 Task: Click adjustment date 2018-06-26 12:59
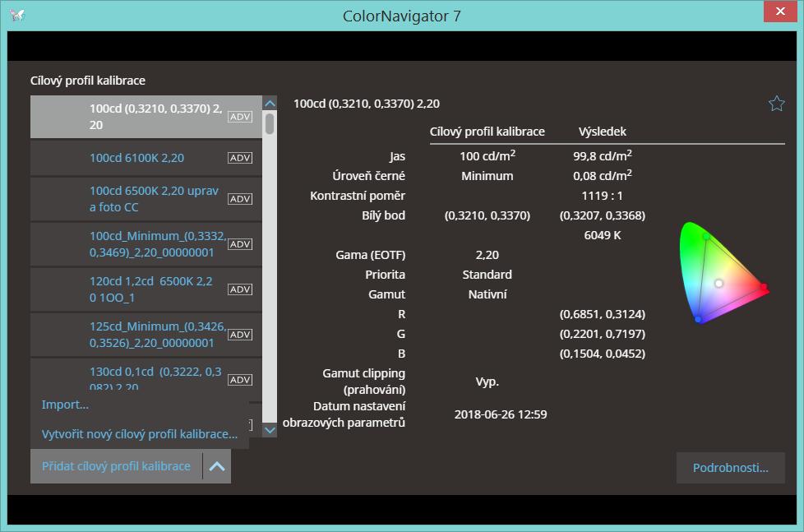[501, 414]
